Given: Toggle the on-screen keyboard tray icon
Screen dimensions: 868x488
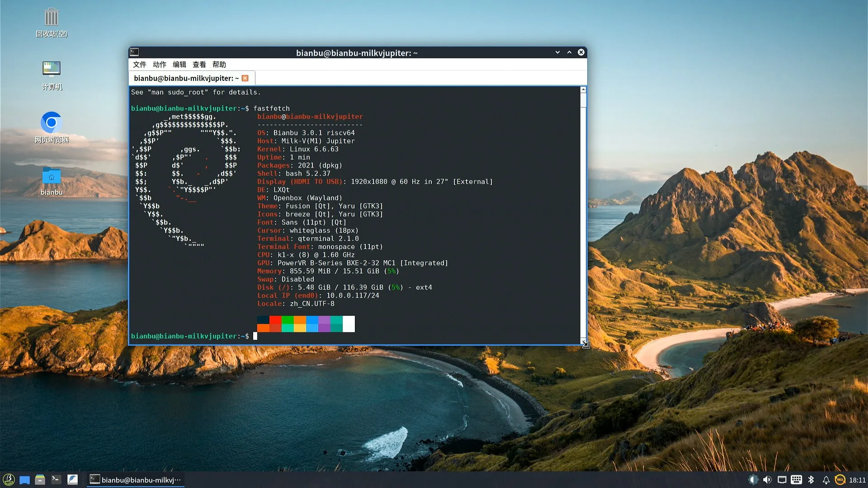Looking at the screenshot, I should pyautogui.click(x=796, y=480).
